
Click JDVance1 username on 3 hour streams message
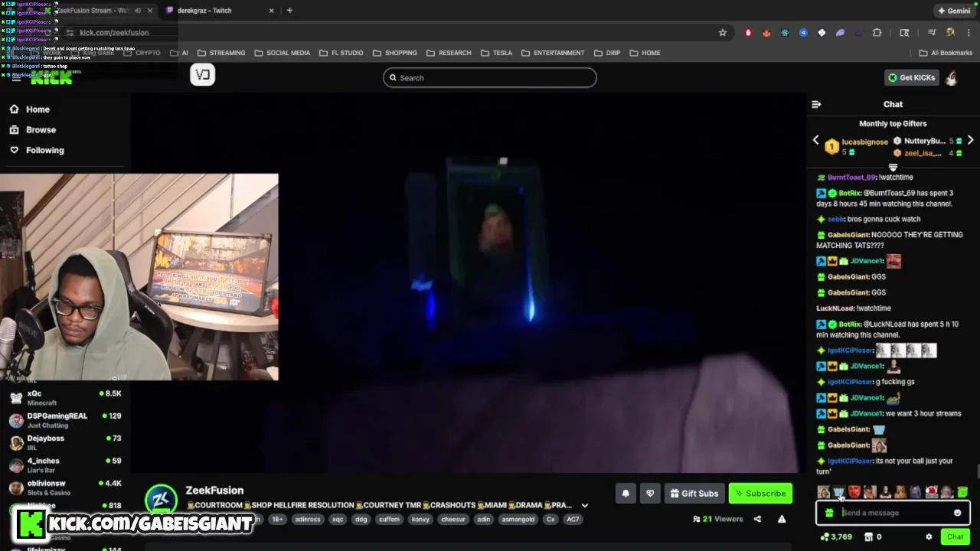(x=866, y=413)
